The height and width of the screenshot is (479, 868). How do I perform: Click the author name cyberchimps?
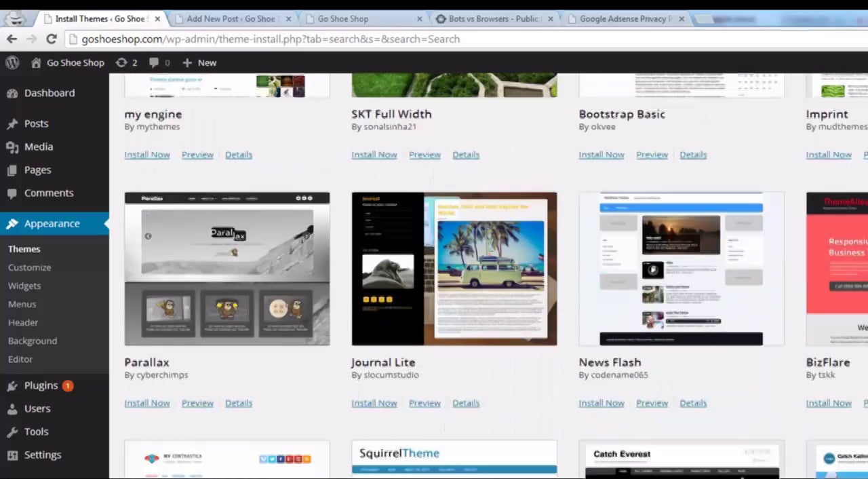pos(162,375)
